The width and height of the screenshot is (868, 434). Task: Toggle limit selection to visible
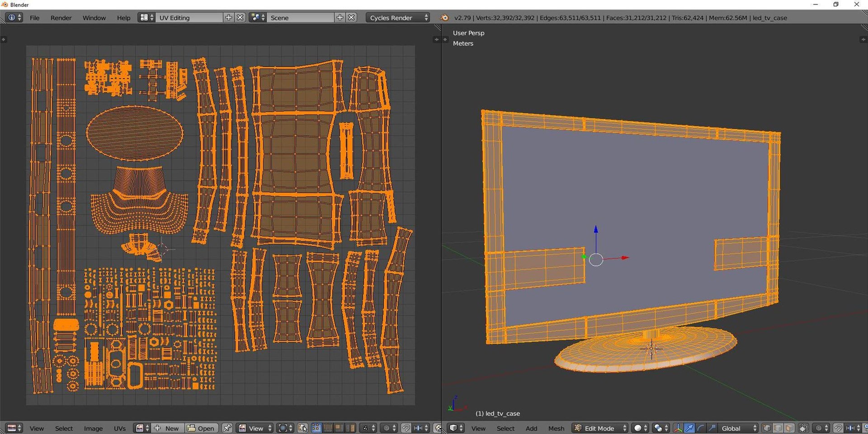pyautogui.click(x=803, y=428)
